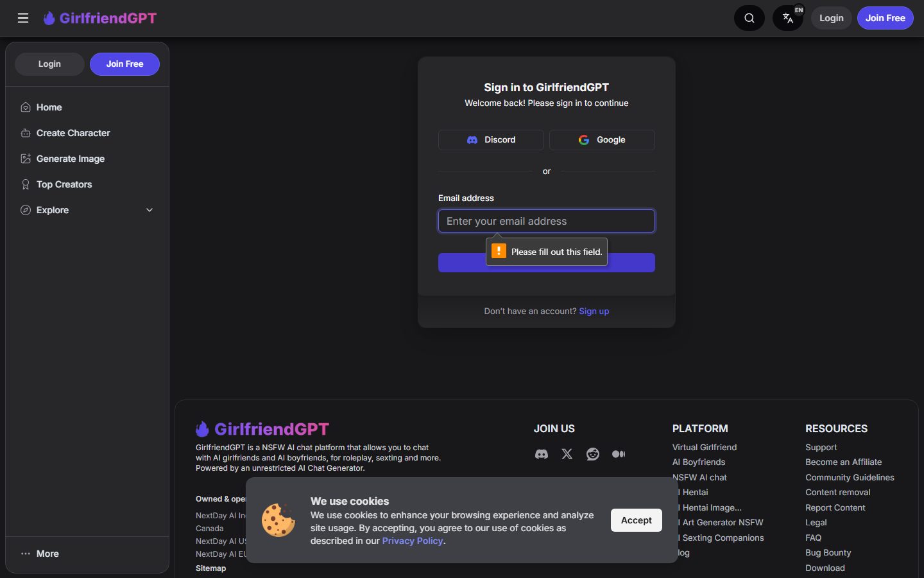Open the hamburger menu icon
This screenshot has width=924, height=578.
click(23, 18)
